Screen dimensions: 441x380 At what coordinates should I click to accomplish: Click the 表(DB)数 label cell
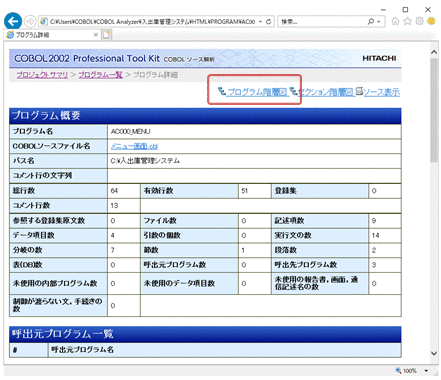pos(58,265)
